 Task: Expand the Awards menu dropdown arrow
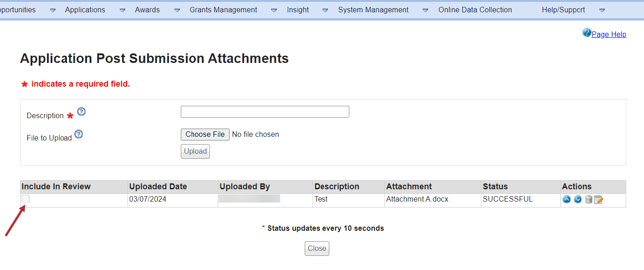click(177, 10)
